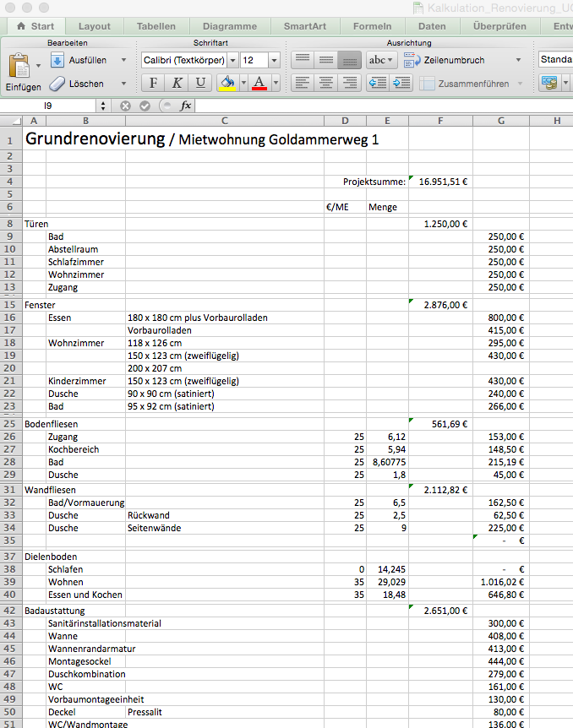Click the Löschen eraser icon
This screenshot has width=573, height=728.
tap(57, 84)
